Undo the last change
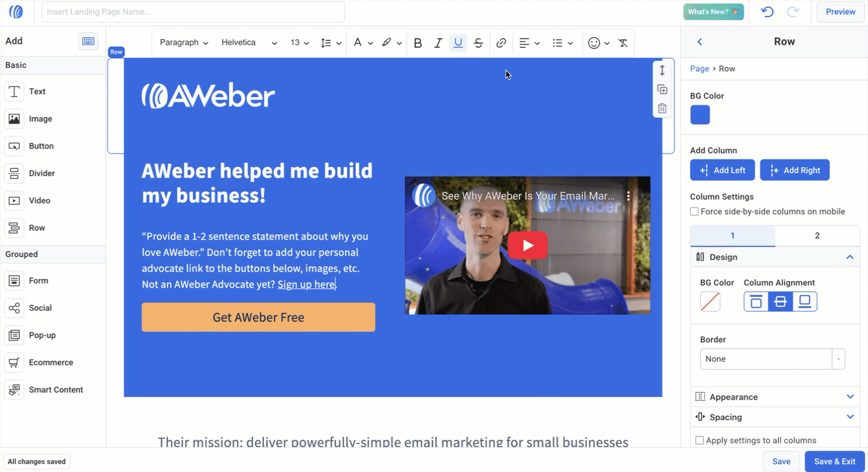The width and height of the screenshot is (868, 472). [767, 12]
